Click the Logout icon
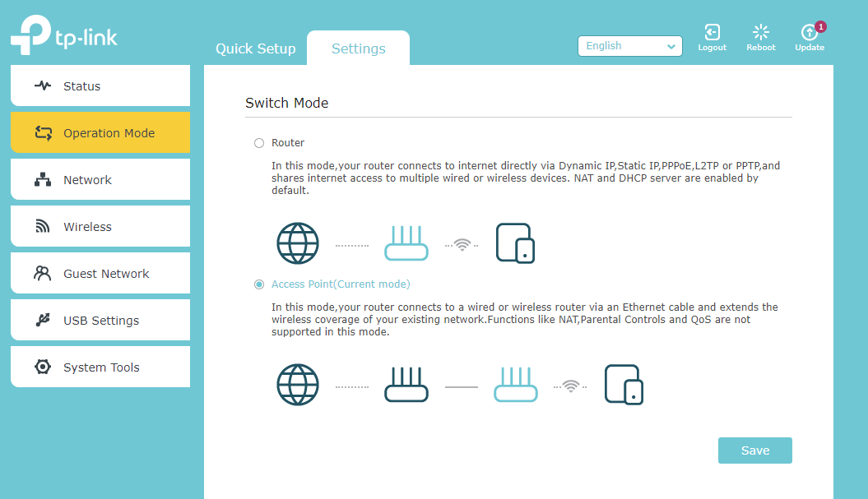 tap(712, 31)
